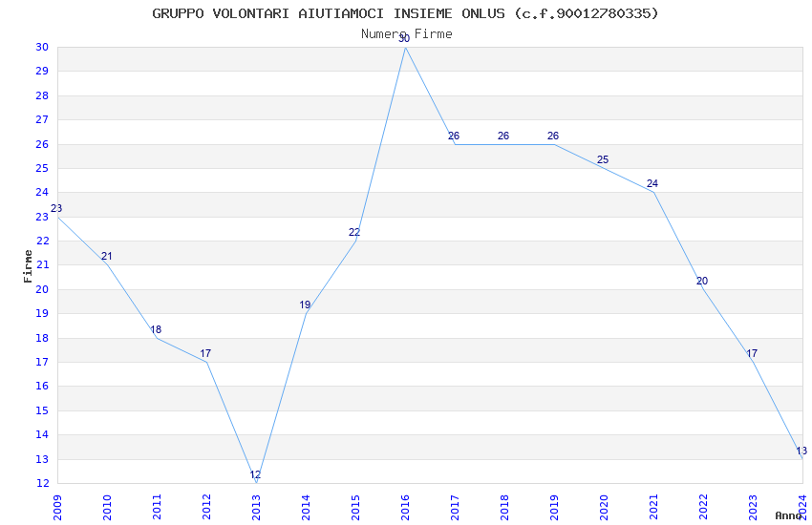
Task: Click x-axis year label 2010
Action: coord(107,507)
